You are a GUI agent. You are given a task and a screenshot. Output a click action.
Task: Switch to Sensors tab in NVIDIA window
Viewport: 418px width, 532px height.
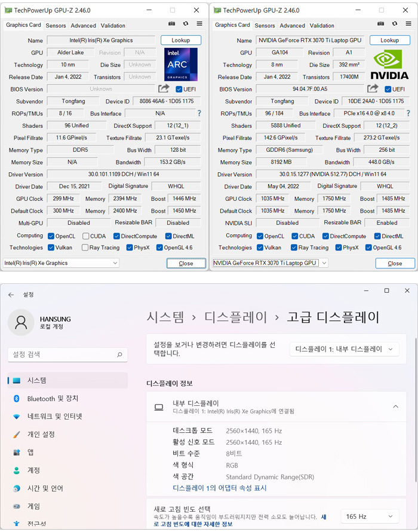[x=265, y=26]
